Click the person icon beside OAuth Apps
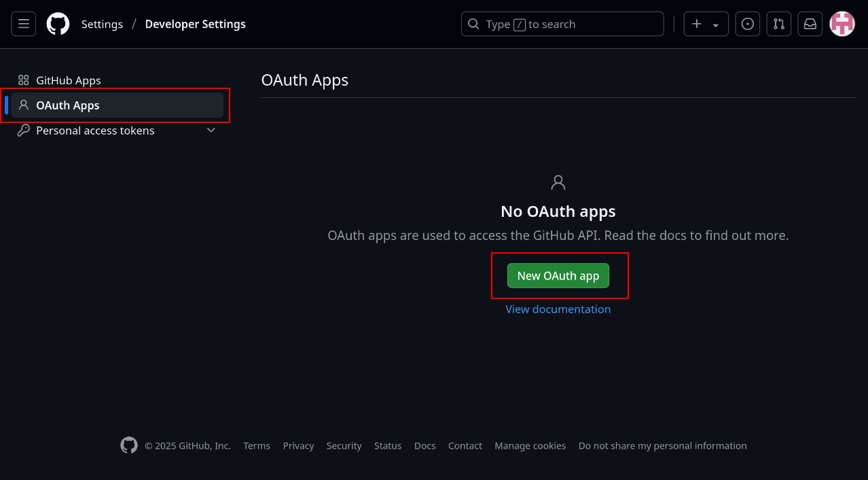 [22, 105]
